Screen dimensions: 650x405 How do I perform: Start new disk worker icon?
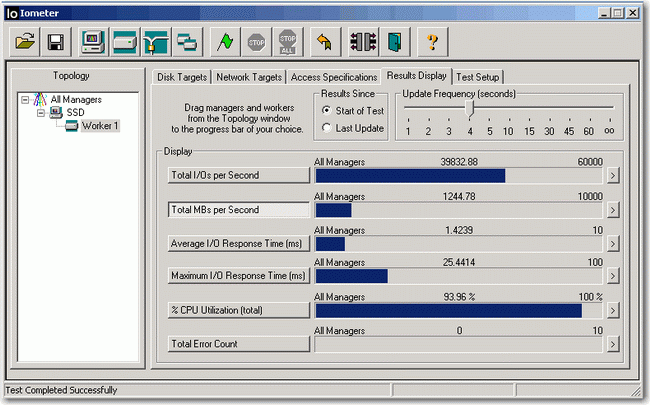click(125, 42)
